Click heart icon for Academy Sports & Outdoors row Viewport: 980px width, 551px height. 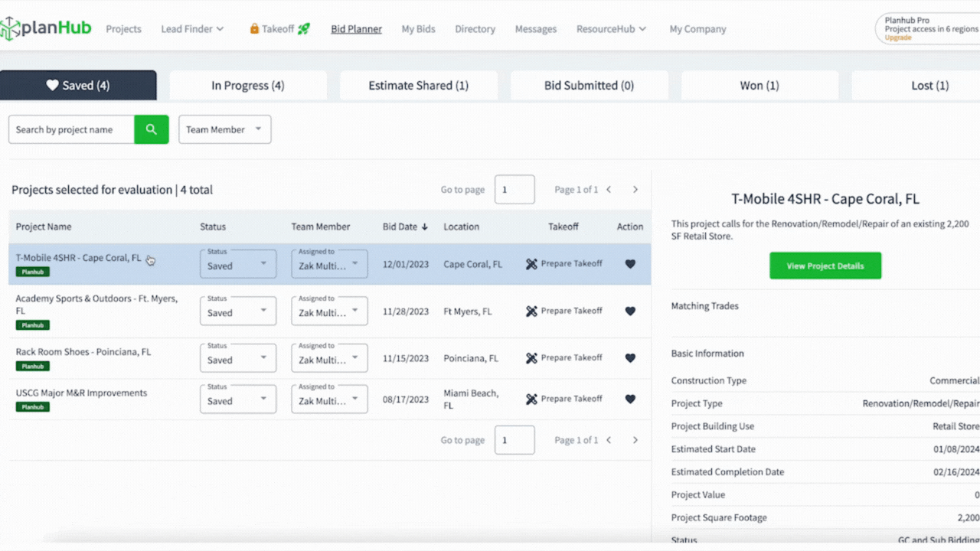point(630,311)
